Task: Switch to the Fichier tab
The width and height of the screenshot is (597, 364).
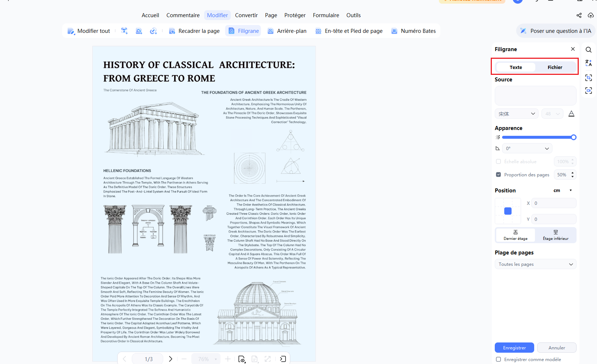Action: tap(555, 67)
